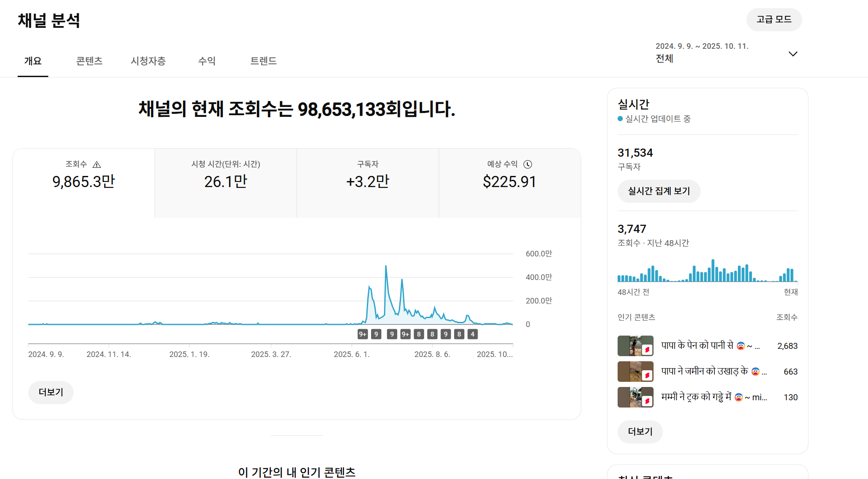Screen dimensions: 868x479
Task: Click the clock icon beside 예상 수익
Action: 528,164
